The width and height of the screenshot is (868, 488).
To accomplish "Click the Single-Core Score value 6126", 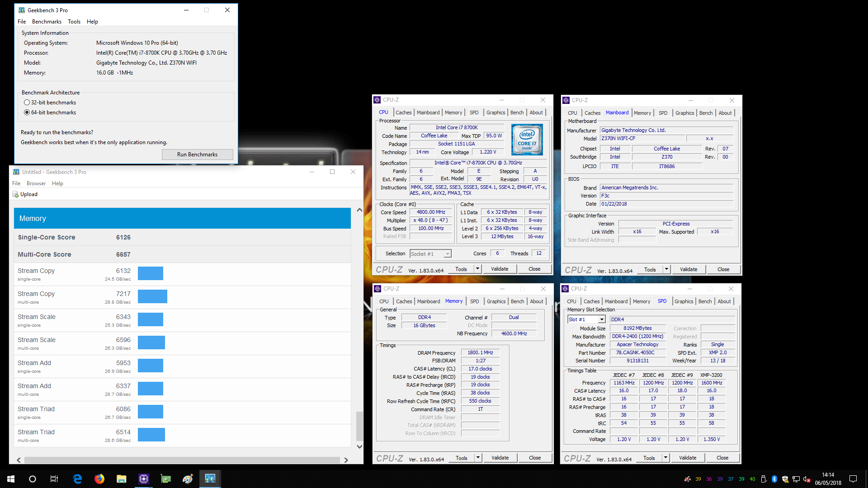I will pos(123,237).
